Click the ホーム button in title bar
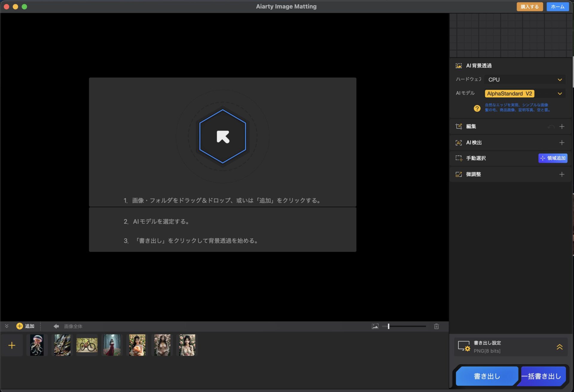 pos(557,7)
